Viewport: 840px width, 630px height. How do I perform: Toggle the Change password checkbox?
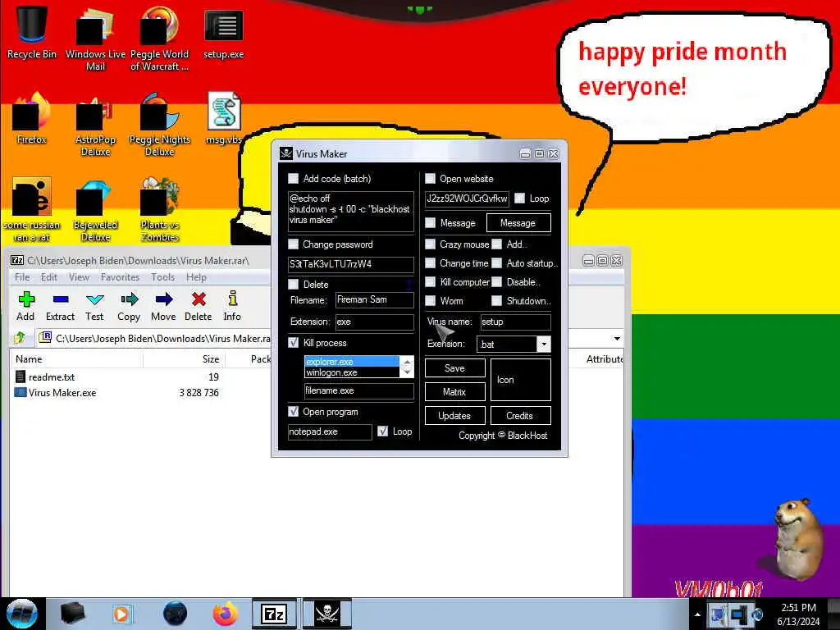point(293,244)
